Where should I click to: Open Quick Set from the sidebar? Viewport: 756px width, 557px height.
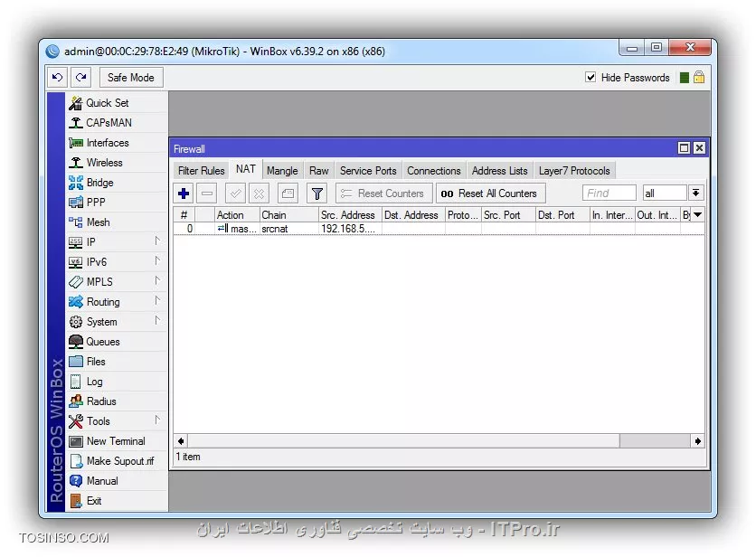coord(107,103)
